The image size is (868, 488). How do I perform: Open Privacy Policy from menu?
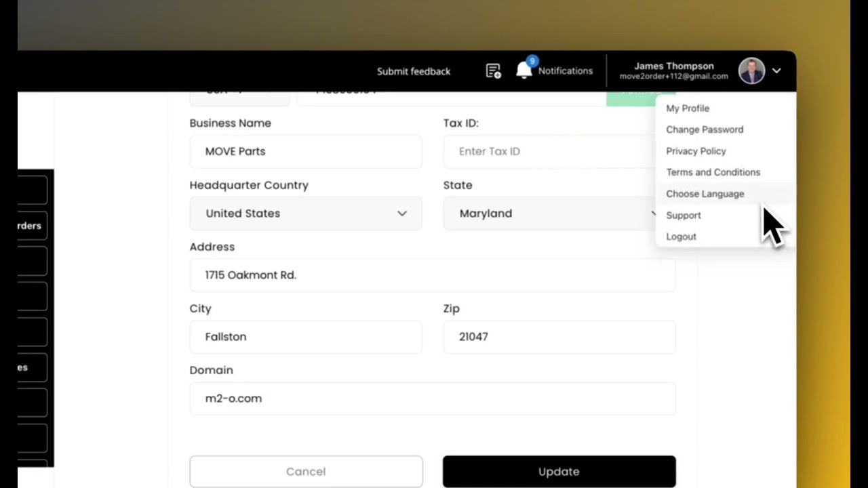click(696, 151)
